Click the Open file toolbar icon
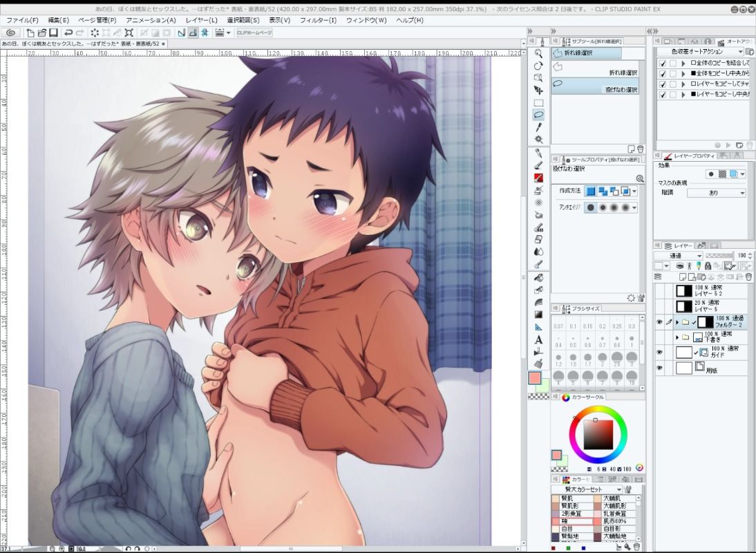Image resolution: width=756 pixels, height=553 pixels. point(42,32)
